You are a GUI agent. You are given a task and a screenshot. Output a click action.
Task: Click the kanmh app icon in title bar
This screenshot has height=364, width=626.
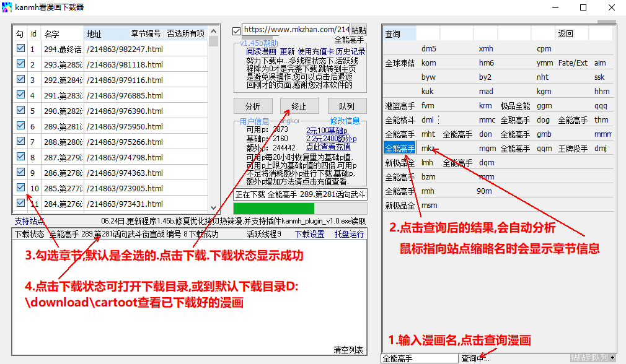pos(7,7)
